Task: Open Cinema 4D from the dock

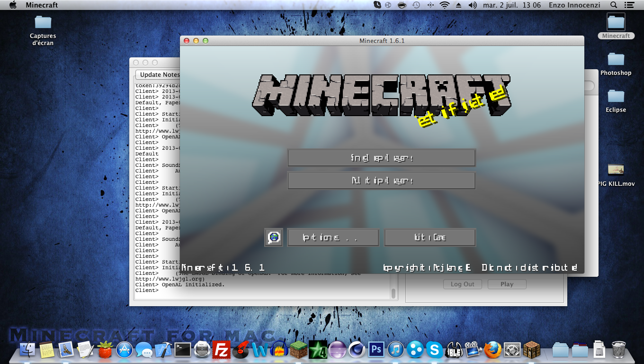Action: tap(357, 350)
